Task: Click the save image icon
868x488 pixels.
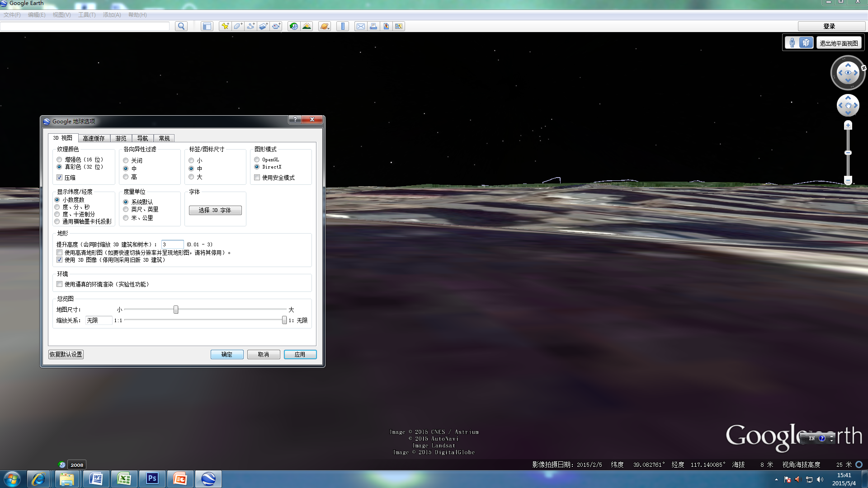Action: click(x=386, y=26)
